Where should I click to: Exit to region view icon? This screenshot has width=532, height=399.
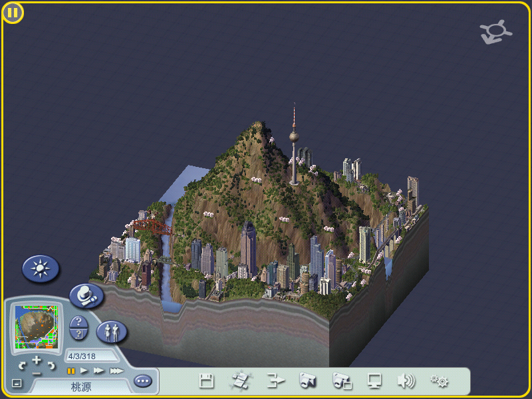point(241,380)
